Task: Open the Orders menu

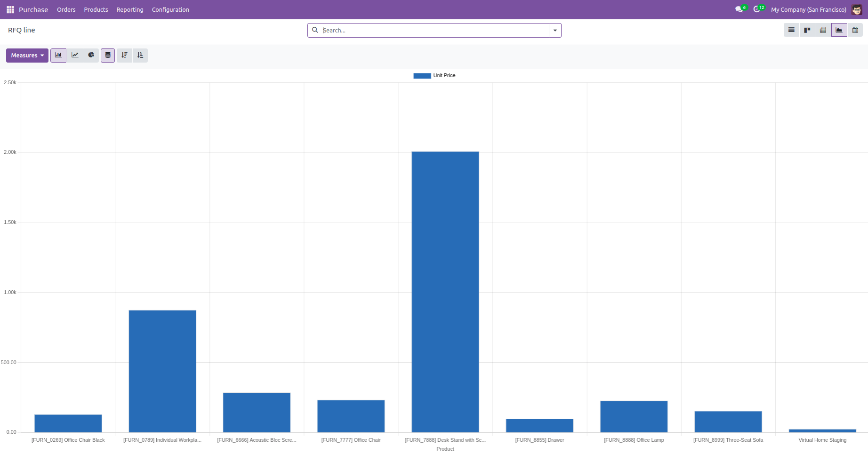Action: tap(66, 10)
